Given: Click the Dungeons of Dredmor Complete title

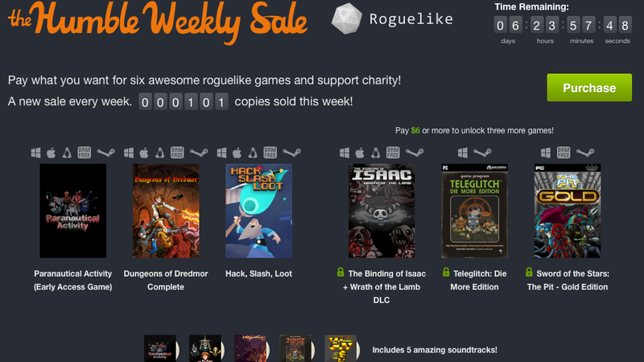Looking at the screenshot, I should [166, 280].
